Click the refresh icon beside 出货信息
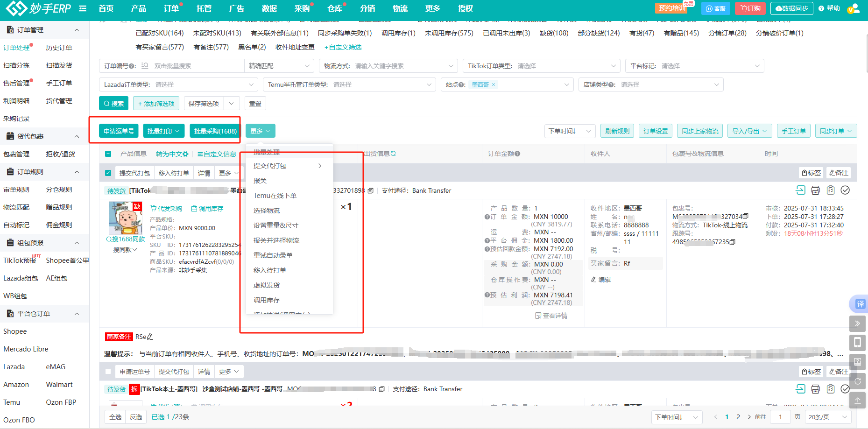Viewport: 868px width, 429px height. (x=393, y=154)
